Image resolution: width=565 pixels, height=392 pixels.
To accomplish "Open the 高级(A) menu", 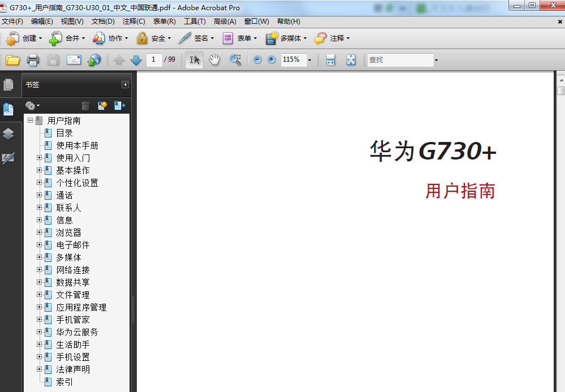I will [225, 21].
